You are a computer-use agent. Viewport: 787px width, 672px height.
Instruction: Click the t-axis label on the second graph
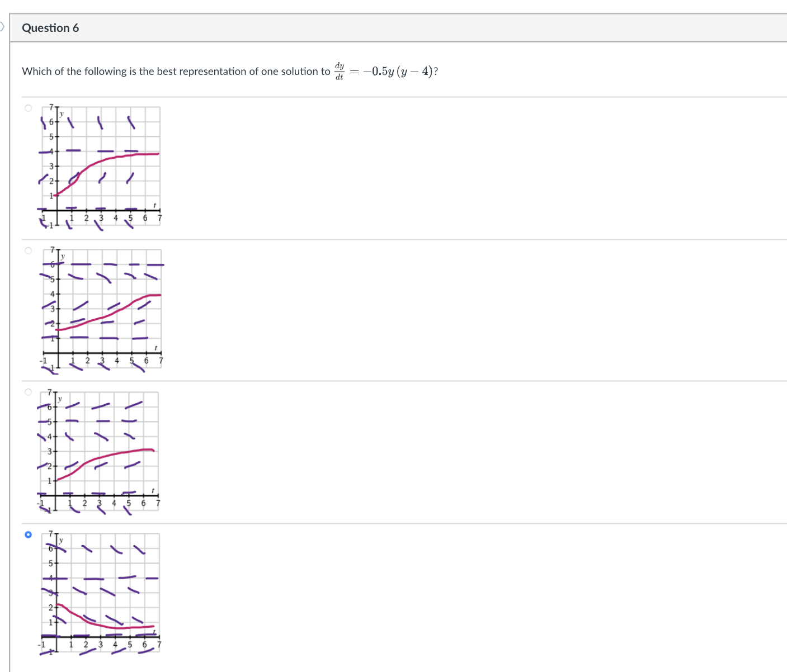[155, 348]
